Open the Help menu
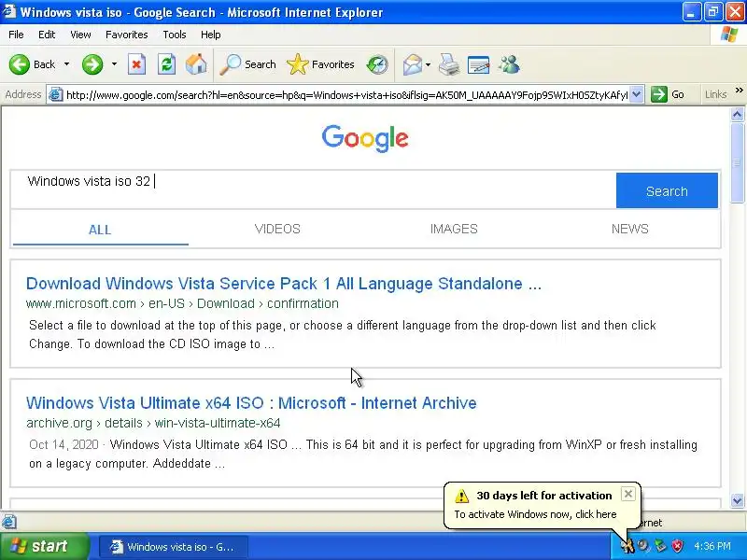Viewport: 747px width, 560px height. (211, 35)
